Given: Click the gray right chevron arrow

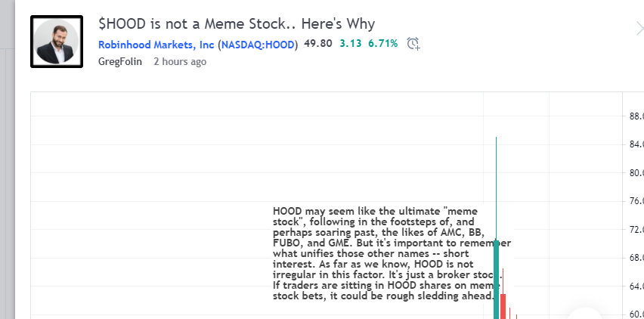Looking at the screenshot, I should (x=639, y=29).
